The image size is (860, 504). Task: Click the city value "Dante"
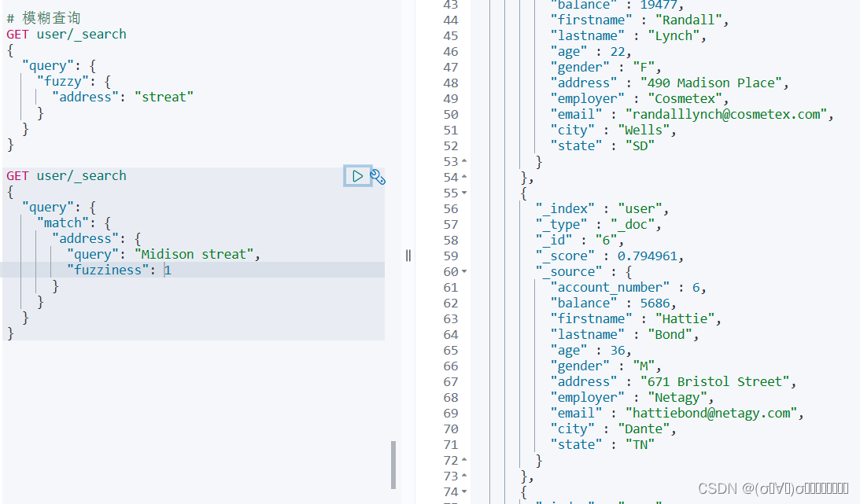644,429
